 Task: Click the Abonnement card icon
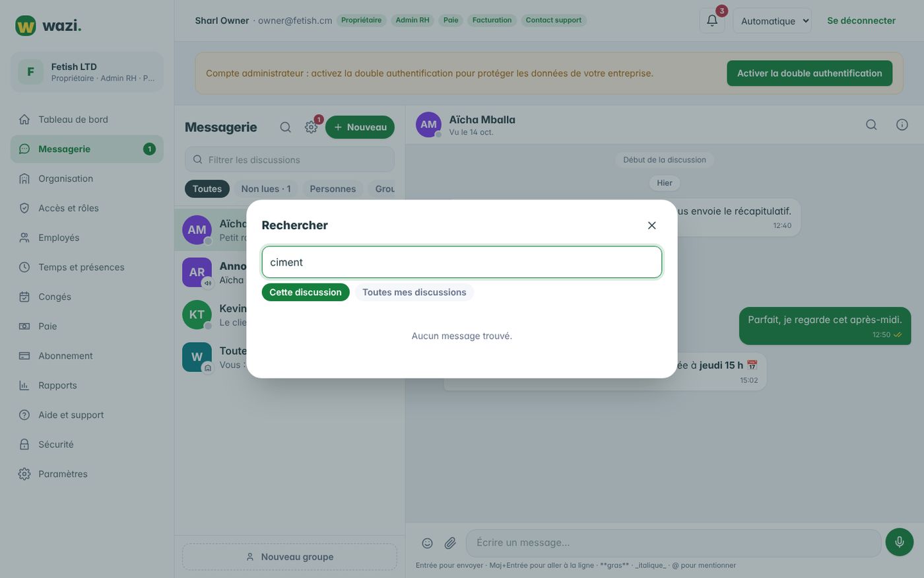pyautogui.click(x=24, y=356)
